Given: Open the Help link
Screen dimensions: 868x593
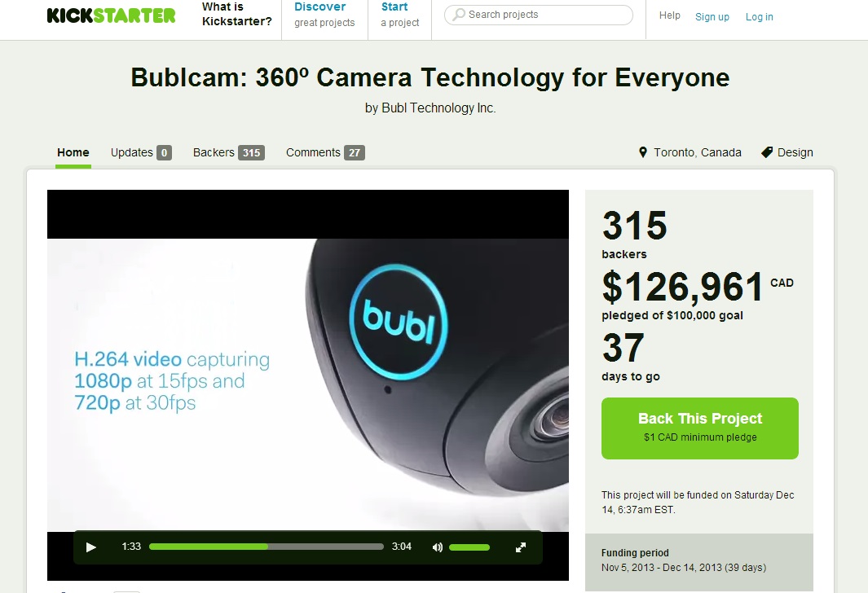Looking at the screenshot, I should click(669, 15).
